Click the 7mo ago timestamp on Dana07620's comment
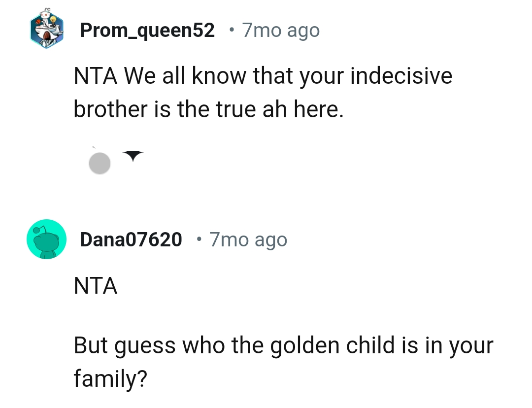 (247, 239)
